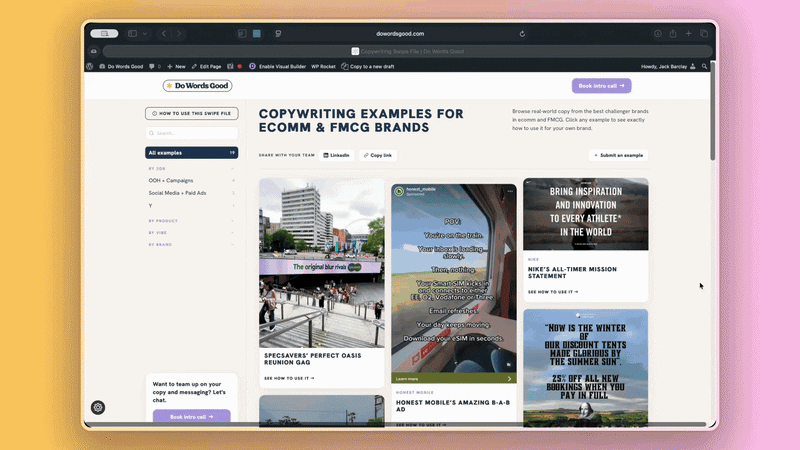
Task: Reload the page with refresh icon
Action: [x=522, y=34]
